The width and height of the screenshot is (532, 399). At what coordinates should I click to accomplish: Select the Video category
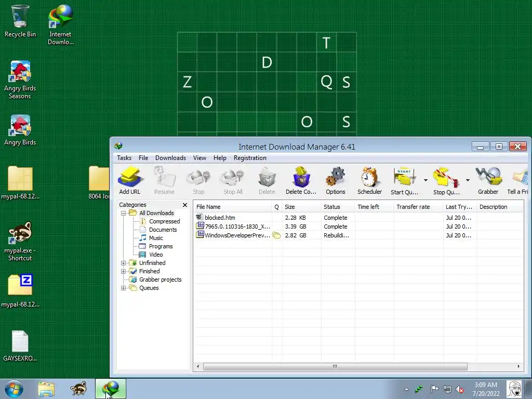pos(152,255)
